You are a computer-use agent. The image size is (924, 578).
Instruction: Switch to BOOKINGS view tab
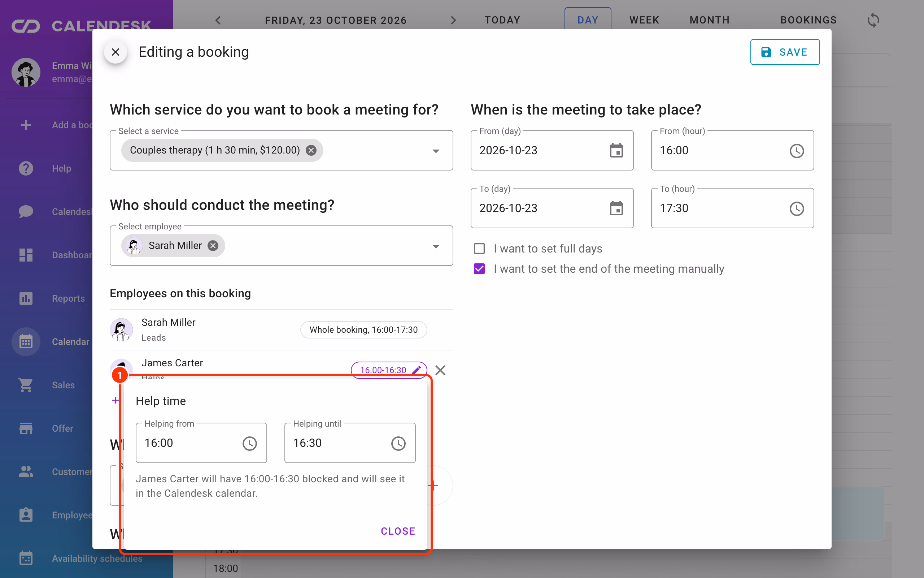point(808,20)
